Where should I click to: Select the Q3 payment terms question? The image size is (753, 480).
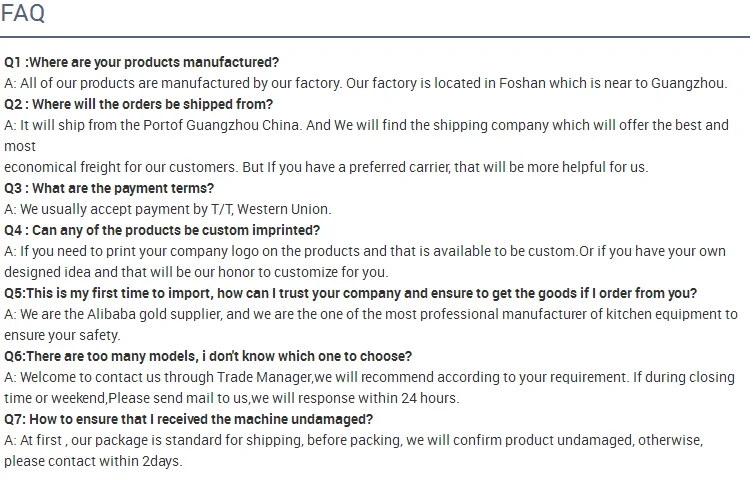pyautogui.click(x=109, y=188)
